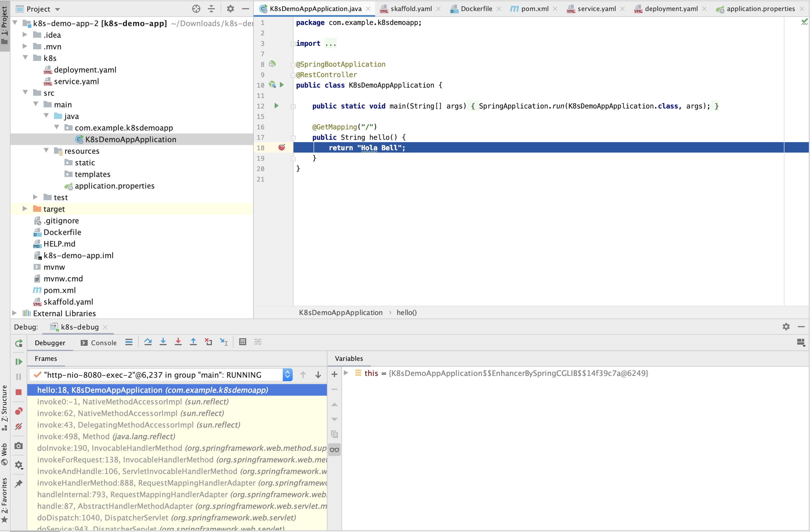The height and width of the screenshot is (532, 810).
Task: Click Restore Layout icon at debug right
Action: [x=801, y=342]
